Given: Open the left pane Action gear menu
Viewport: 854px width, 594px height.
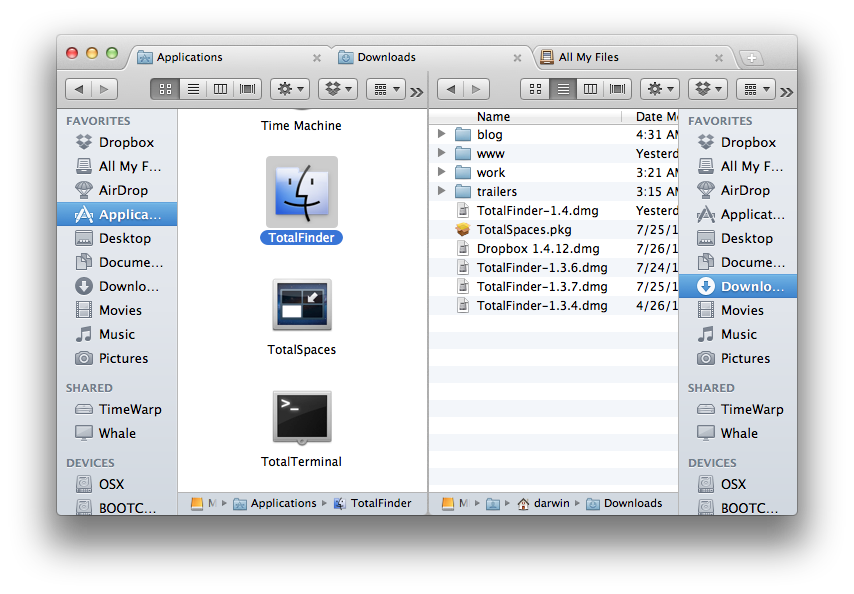Looking at the screenshot, I should coord(290,89).
